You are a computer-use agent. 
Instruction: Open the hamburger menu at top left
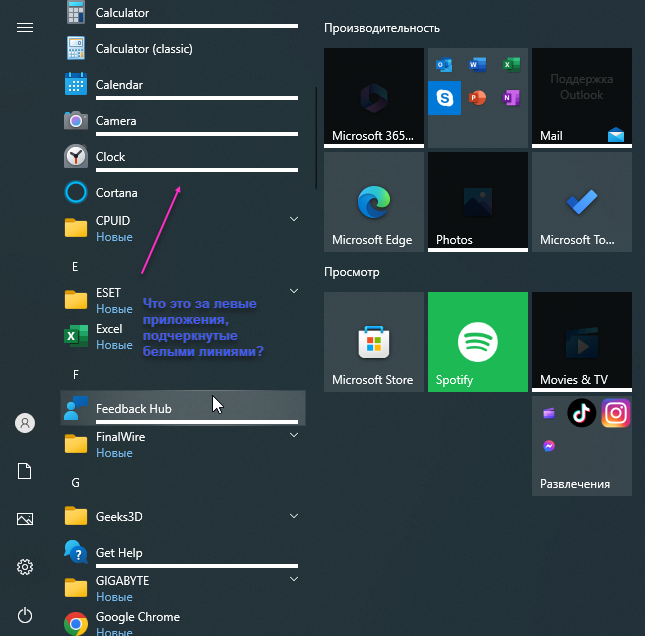pyautogui.click(x=25, y=28)
